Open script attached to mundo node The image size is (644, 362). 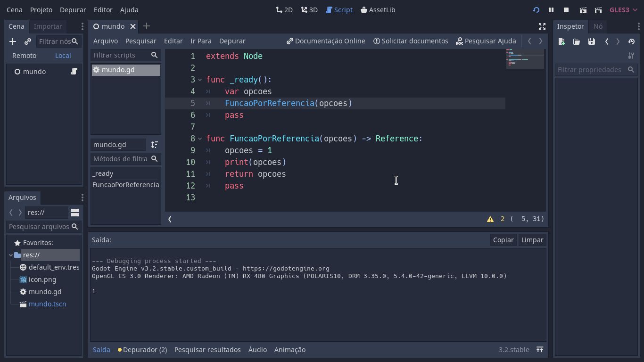pyautogui.click(x=74, y=71)
